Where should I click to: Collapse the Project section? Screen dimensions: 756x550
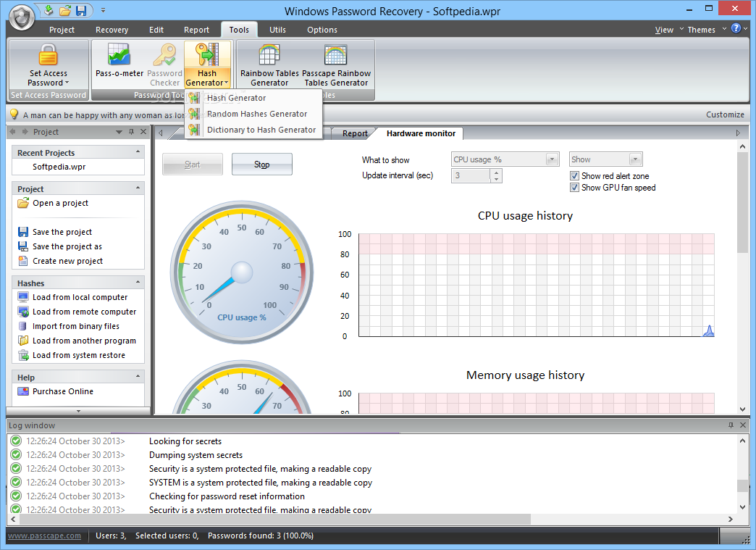click(138, 188)
